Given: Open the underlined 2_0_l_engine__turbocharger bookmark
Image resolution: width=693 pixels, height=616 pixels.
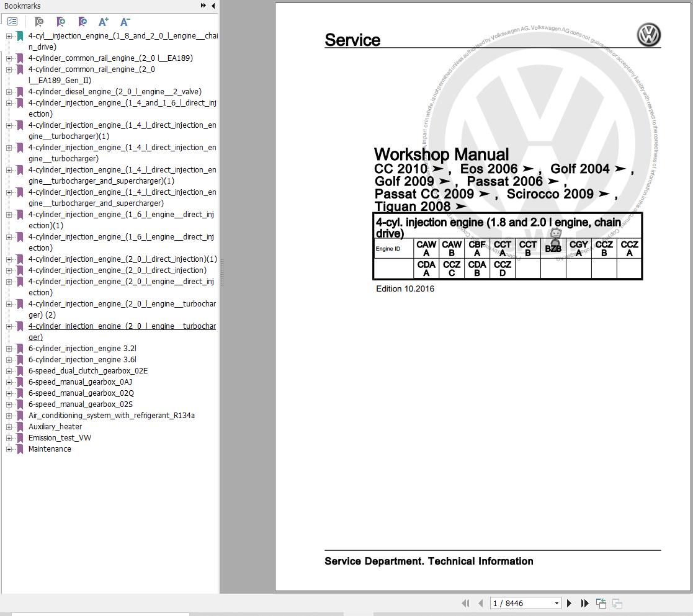Looking at the screenshot, I should click(122, 331).
